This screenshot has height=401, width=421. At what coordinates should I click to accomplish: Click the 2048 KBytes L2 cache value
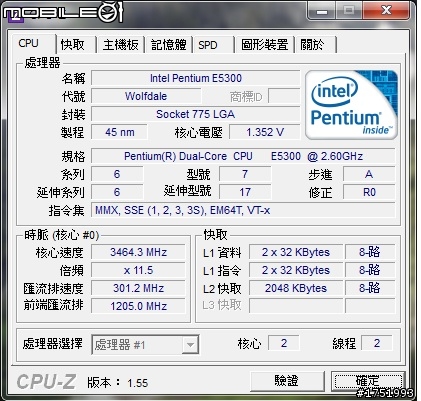click(x=296, y=288)
